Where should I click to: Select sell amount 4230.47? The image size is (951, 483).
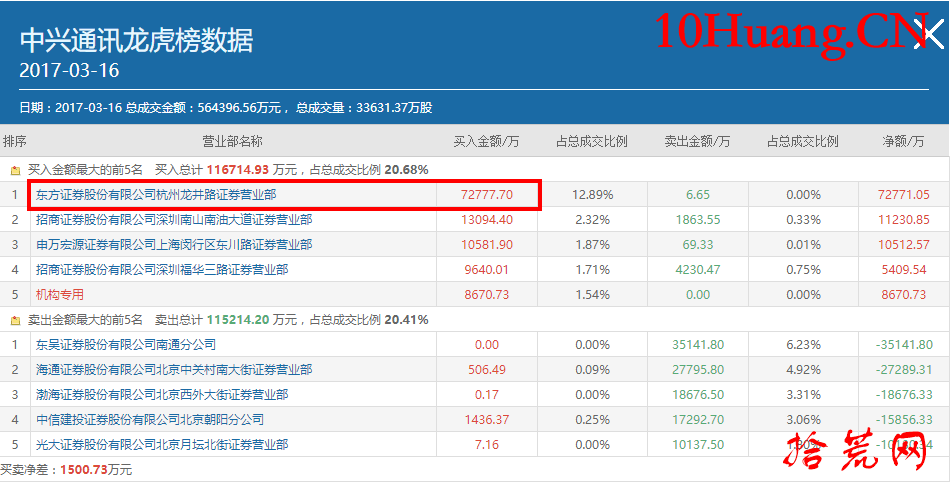(x=697, y=269)
